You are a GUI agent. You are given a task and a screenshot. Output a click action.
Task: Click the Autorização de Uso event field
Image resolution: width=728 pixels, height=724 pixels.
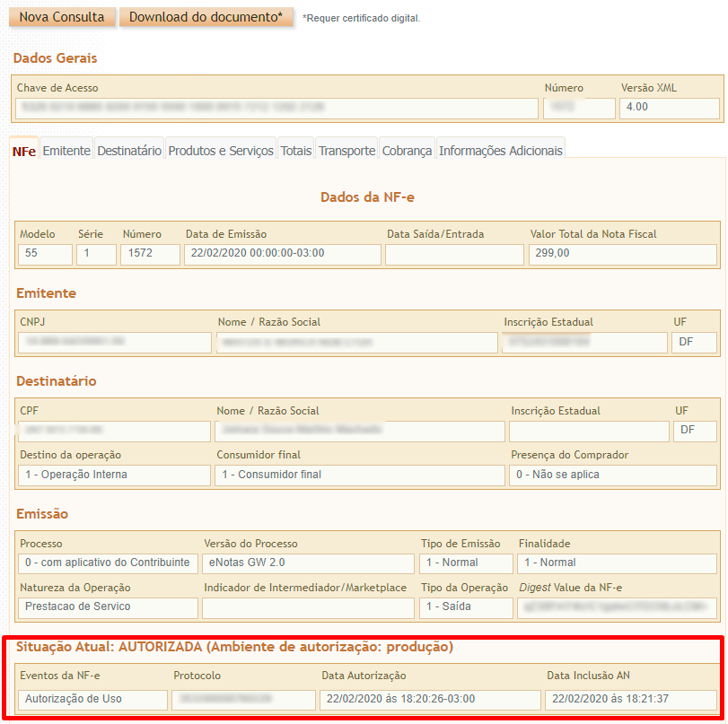pos(92,700)
